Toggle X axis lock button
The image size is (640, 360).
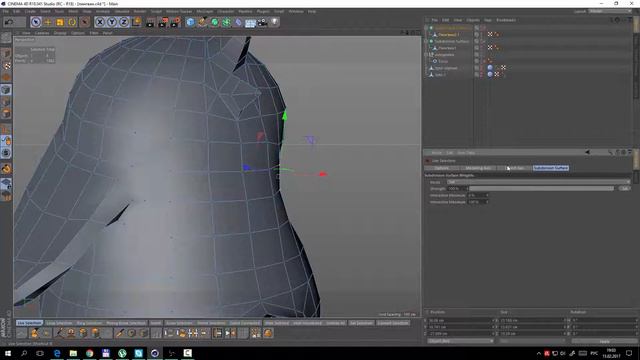pyautogui.click(x=100, y=22)
